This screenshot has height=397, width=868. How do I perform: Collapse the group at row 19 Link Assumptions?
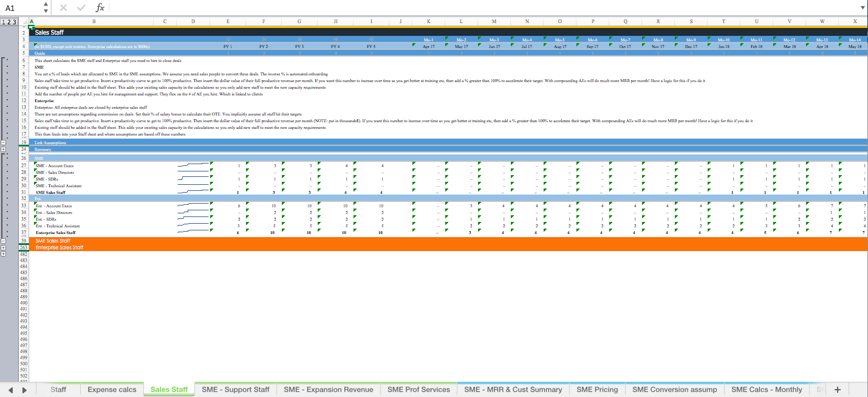(4, 142)
